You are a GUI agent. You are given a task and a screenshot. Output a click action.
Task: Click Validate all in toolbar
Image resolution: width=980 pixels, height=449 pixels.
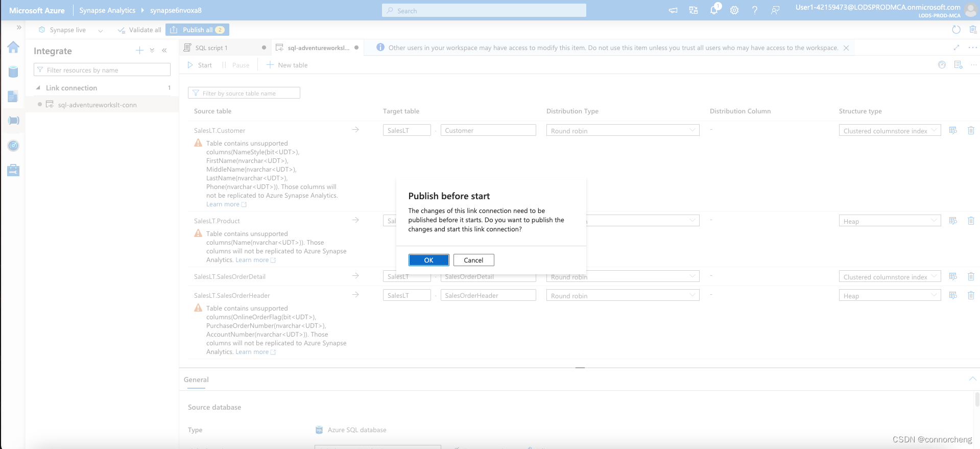(x=139, y=30)
